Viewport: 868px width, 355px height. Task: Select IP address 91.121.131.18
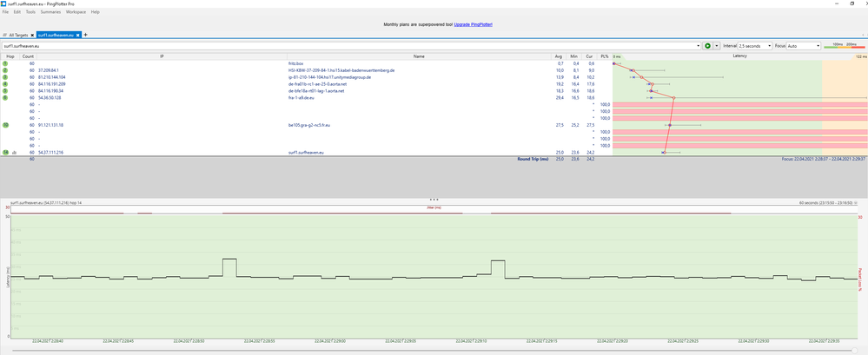click(51, 125)
